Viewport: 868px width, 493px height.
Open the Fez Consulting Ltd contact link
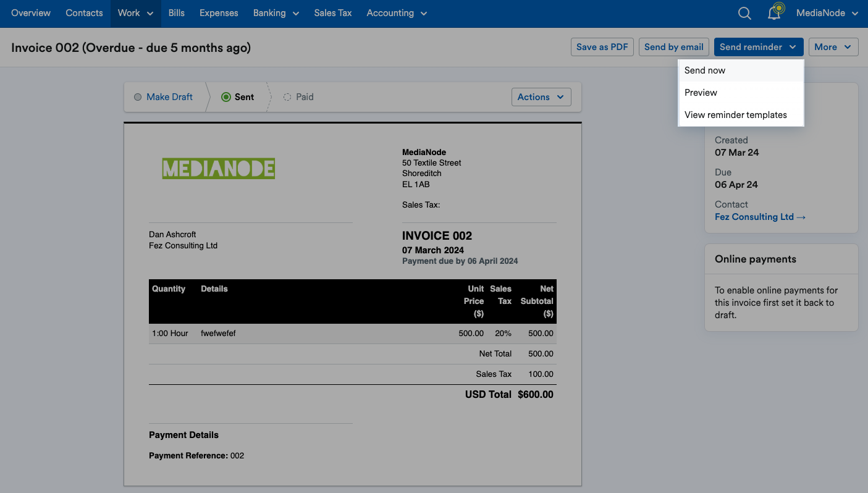click(761, 217)
